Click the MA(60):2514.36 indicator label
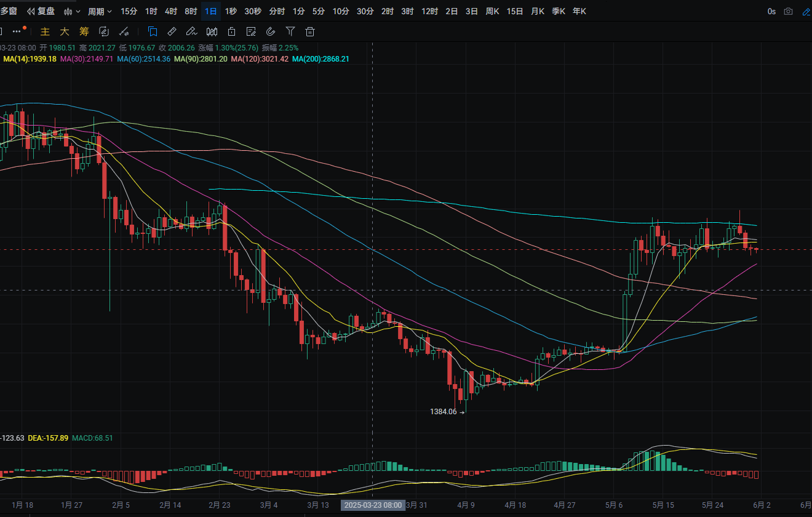Screen dimensions: 812x517 click(143, 59)
